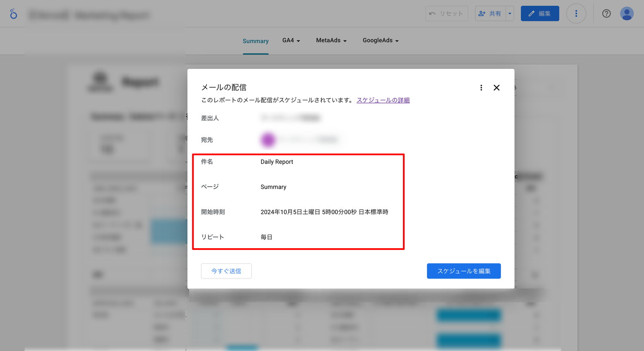Click the リピート label
The height and width of the screenshot is (351, 644).
tap(213, 237)
